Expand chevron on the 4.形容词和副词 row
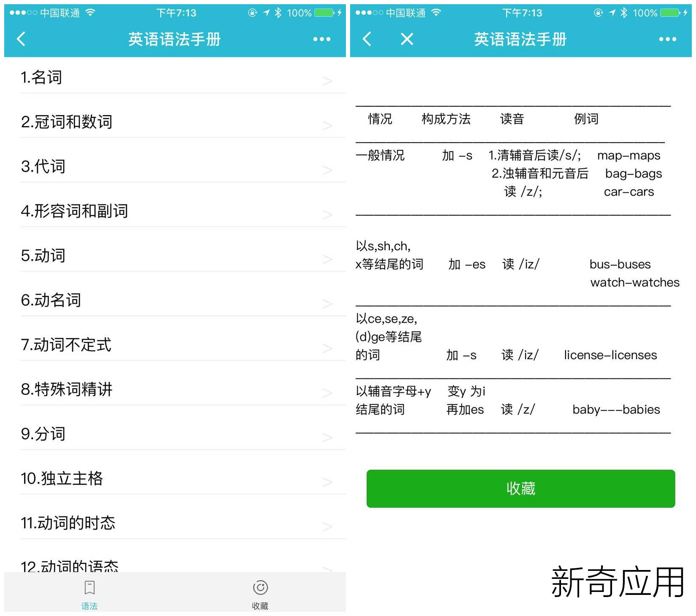696x616 pixels. point(327,215)
